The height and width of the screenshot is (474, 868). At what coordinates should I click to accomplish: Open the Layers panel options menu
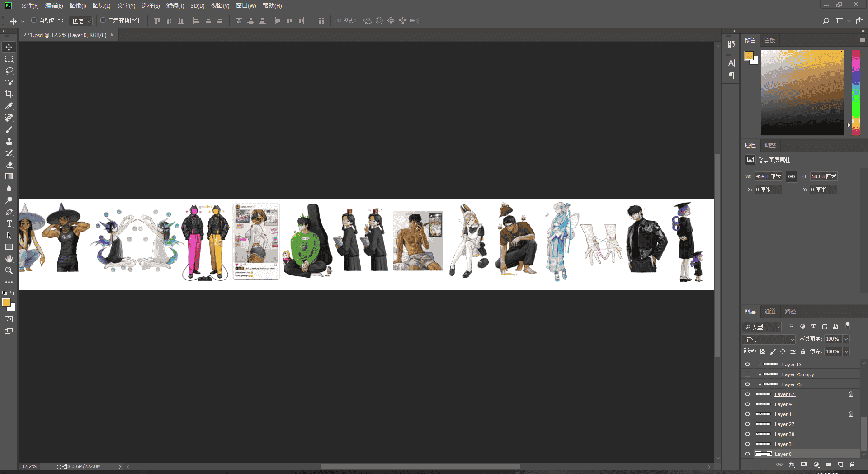pyautogui.click(x=863, y=312)
